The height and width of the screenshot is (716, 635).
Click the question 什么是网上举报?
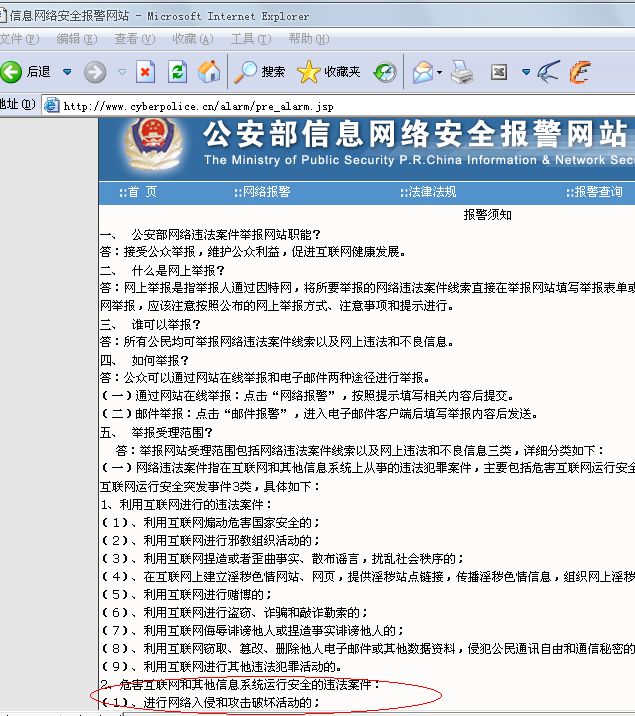pyautogui.click(x=178, y=271)
